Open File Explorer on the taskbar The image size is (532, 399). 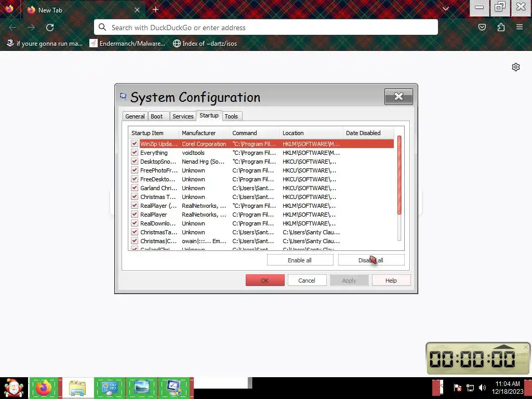[x=77, y=388]
